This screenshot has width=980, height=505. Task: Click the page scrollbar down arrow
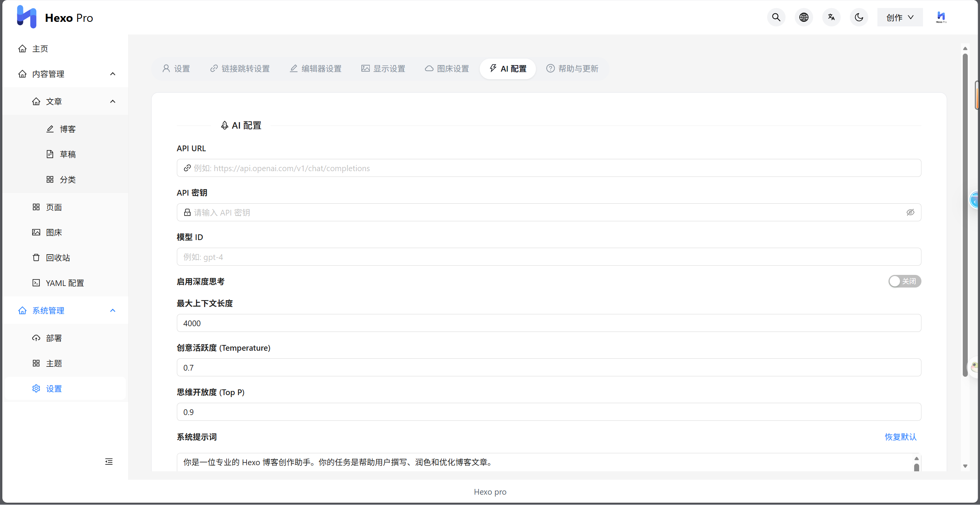(965, 466)
